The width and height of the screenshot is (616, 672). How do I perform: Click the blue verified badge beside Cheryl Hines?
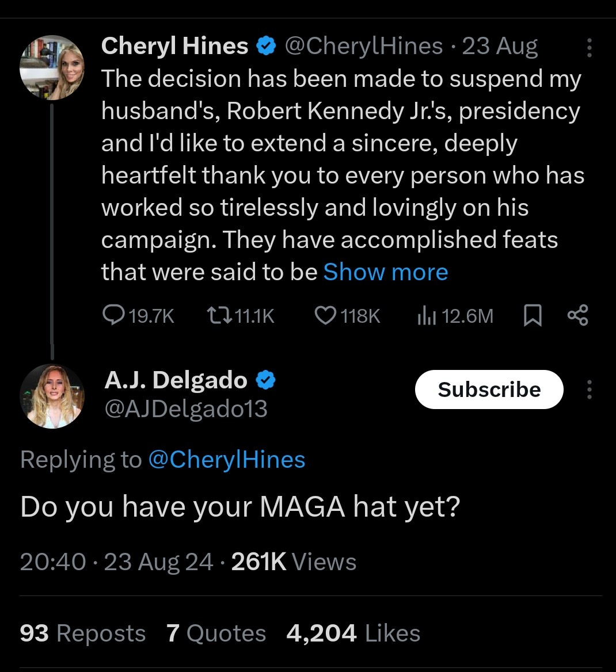click(265, 46)
